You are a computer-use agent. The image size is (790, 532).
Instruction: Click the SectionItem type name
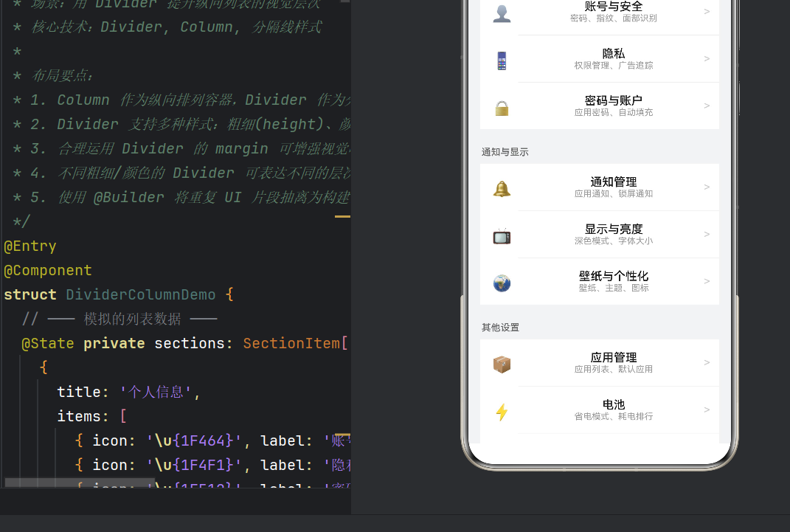click(291, 344)
